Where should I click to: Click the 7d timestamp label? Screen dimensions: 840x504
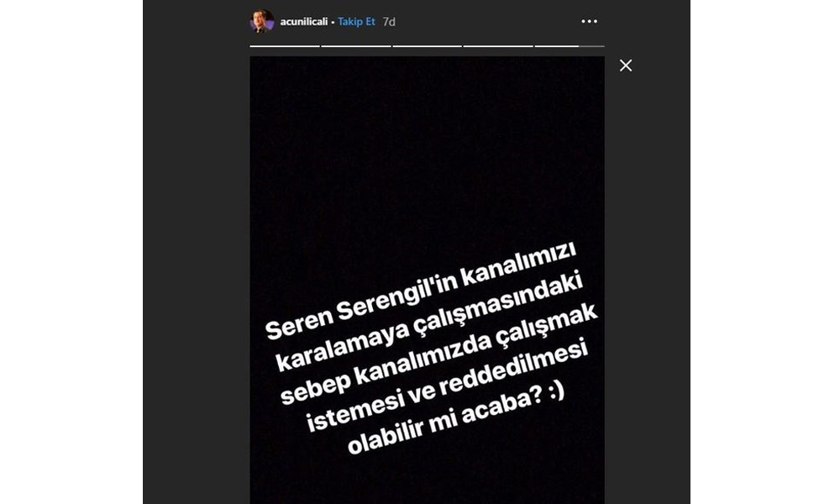click(x=389, y=22)
